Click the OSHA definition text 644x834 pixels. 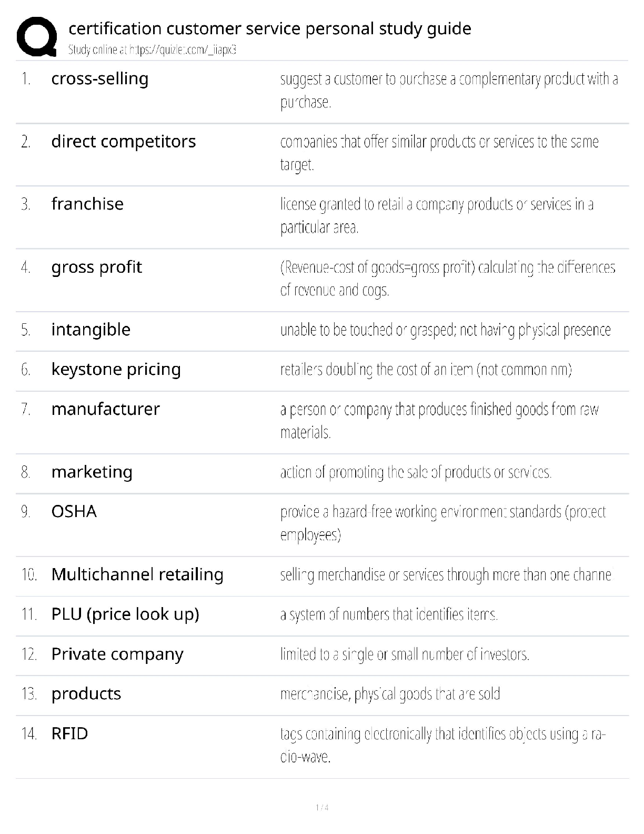[x=442, y=523]
